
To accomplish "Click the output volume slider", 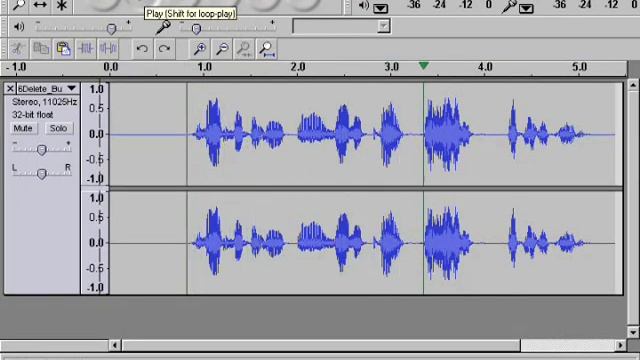I will (83, 28).
